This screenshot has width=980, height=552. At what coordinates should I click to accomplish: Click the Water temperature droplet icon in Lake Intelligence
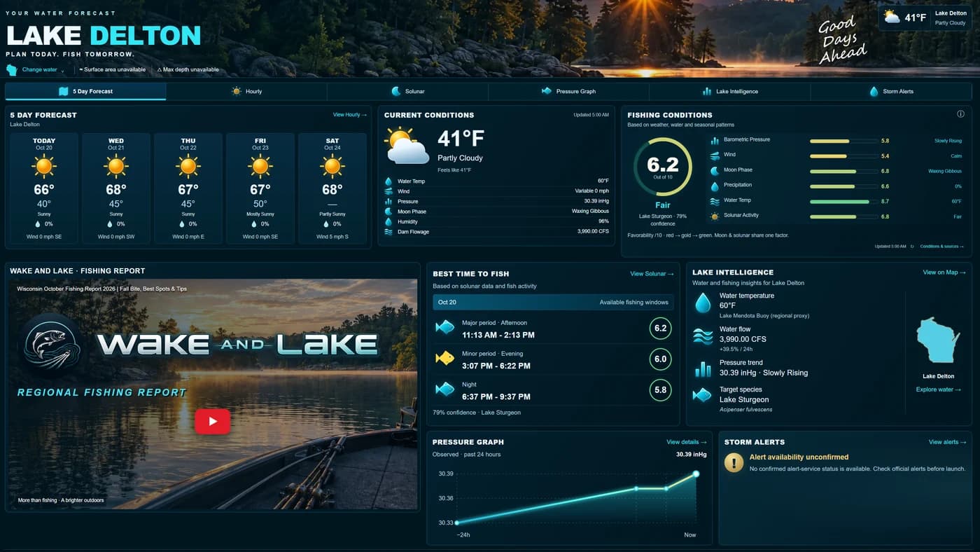(x=702, y=303)
